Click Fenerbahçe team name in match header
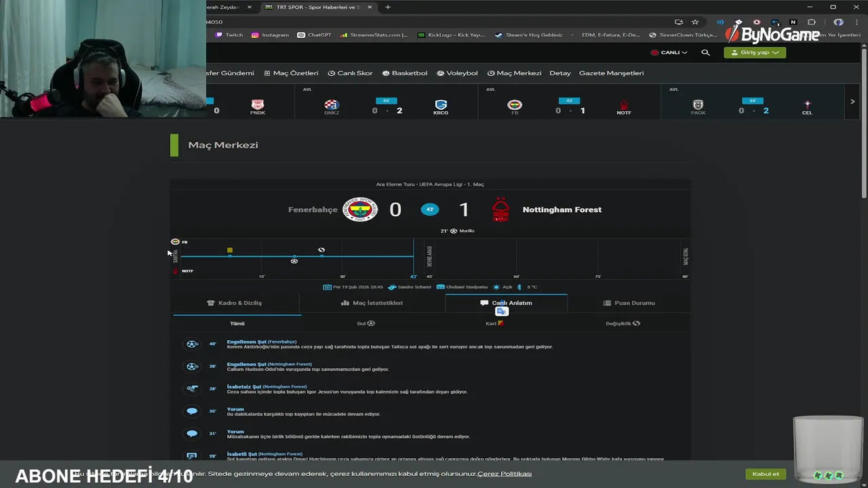The width and height of the screenshot is (868, 488). pos(313,209)
